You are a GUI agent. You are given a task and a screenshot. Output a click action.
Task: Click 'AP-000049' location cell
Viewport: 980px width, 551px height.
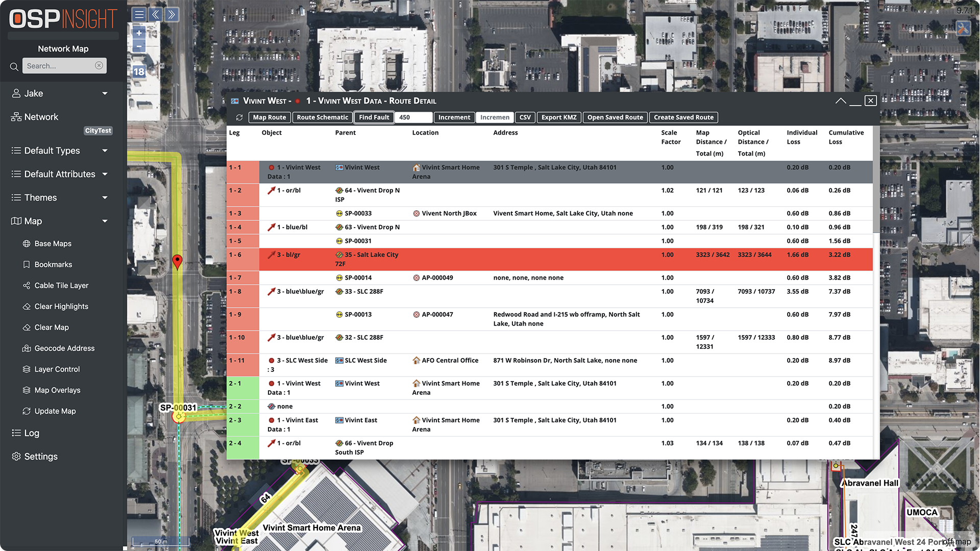point(433,278)
